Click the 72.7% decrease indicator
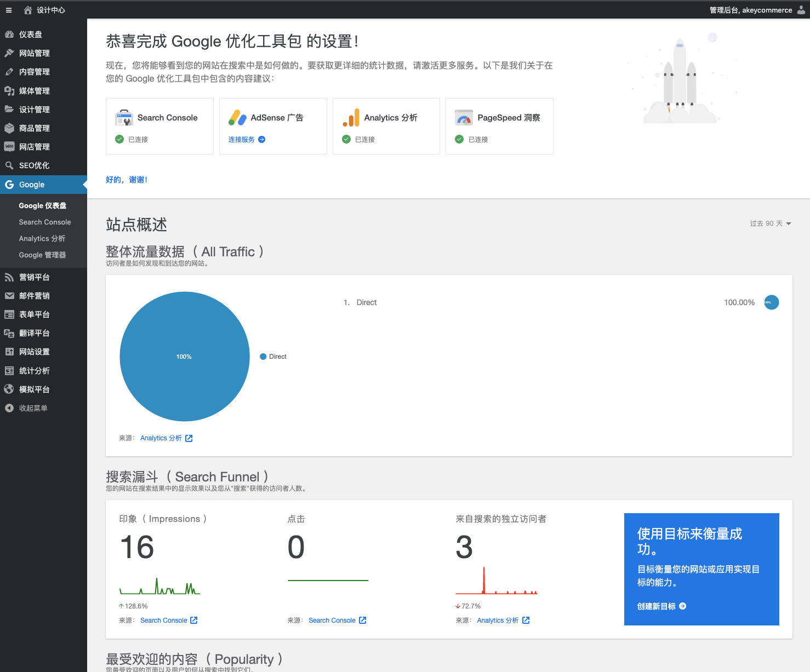Image resolution: width=810 pixels, height=672 pixels. coord(468,606)
